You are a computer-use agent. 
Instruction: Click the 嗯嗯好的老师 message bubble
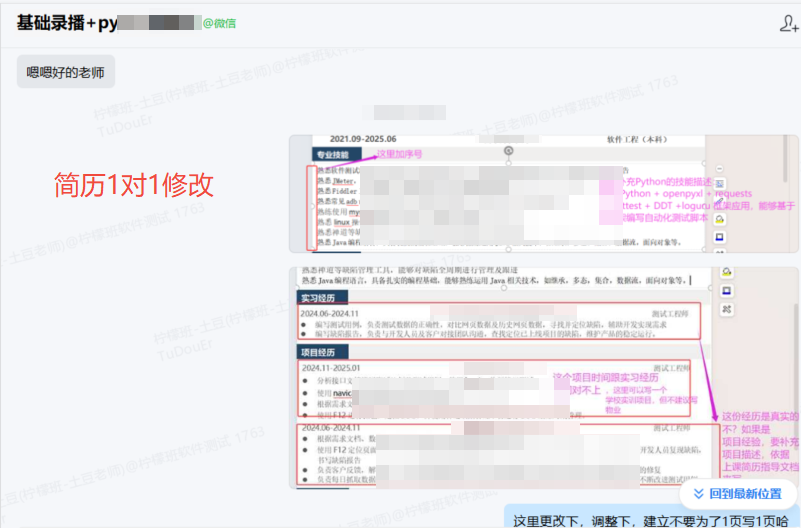click(66, 72)
